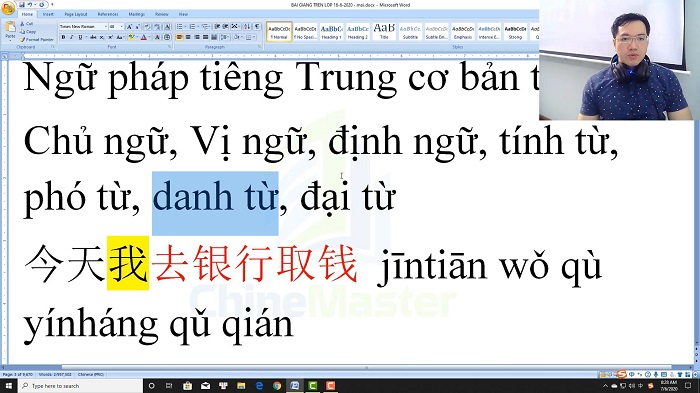Activate the Format Painter
This screenshot has height=393, width=700.
click(x=37, y=40)
